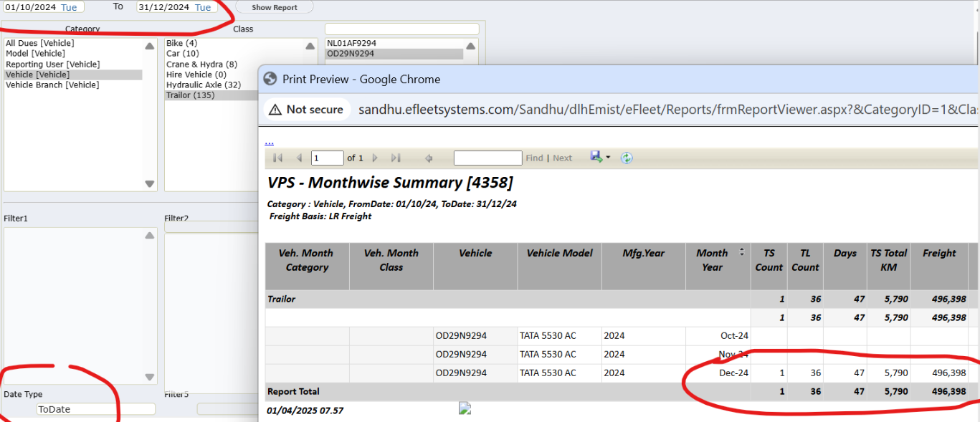Open the export format dropdown
Image resolution: width=980 pixels, height=422 pixels.
608,158
